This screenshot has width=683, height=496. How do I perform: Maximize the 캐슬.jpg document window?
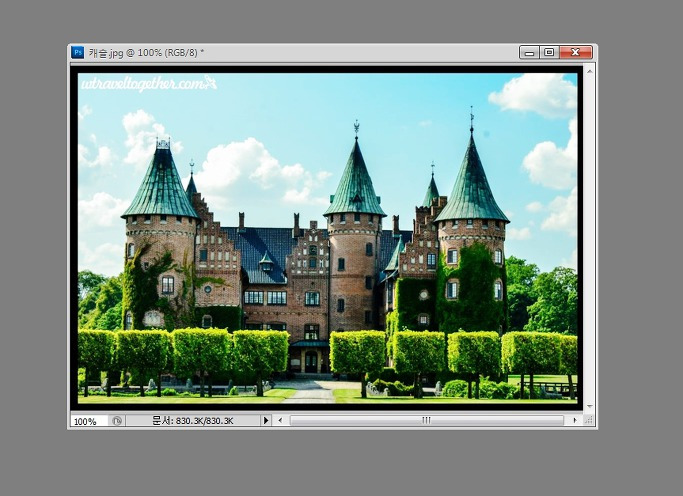549,53
